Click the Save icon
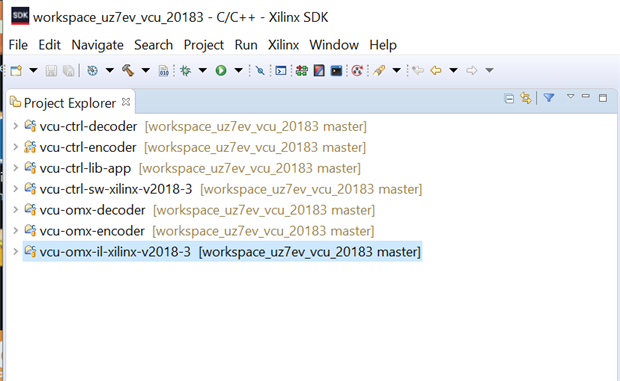This screenshot has width=620, height=381. (51, 71)
